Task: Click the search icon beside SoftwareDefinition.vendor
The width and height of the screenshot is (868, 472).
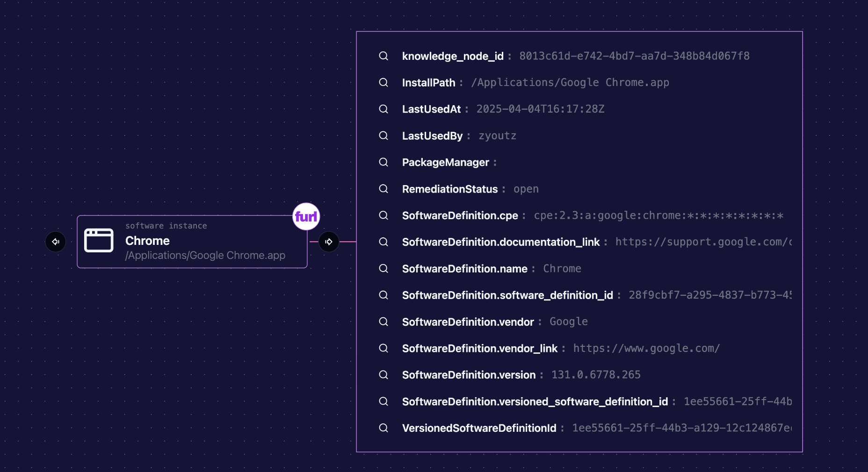Action: pyautogui.click(x=383, y=322)
